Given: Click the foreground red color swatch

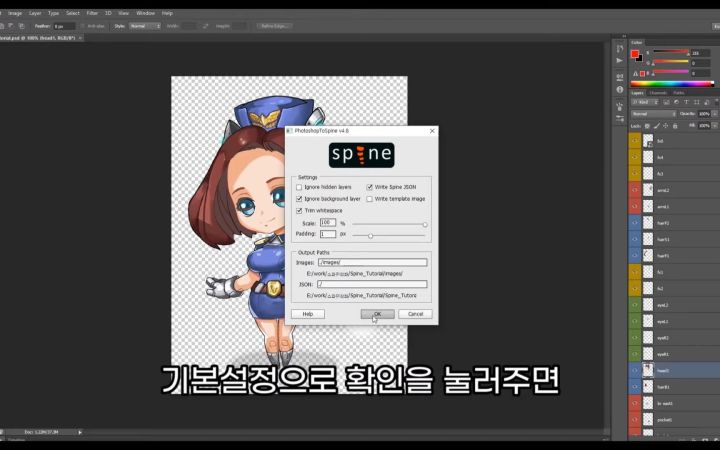Looking at the screenshot, I should click(x=635, y=54).
